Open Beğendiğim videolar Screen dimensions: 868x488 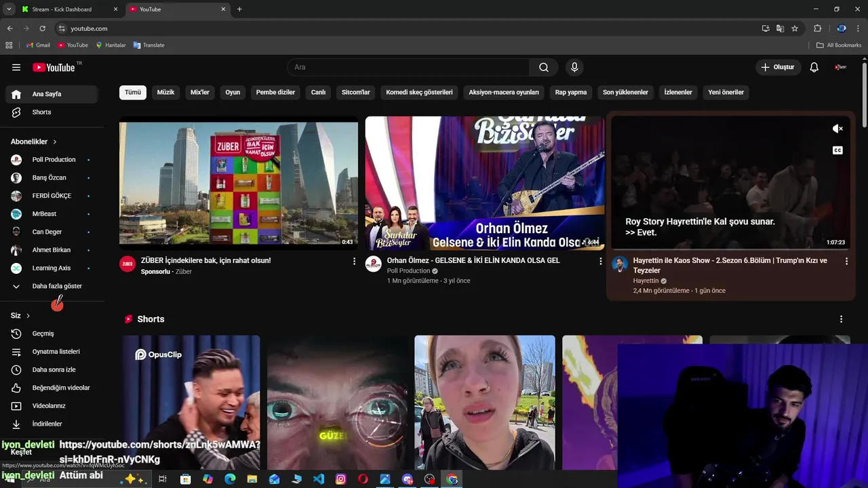click(52, 388)
